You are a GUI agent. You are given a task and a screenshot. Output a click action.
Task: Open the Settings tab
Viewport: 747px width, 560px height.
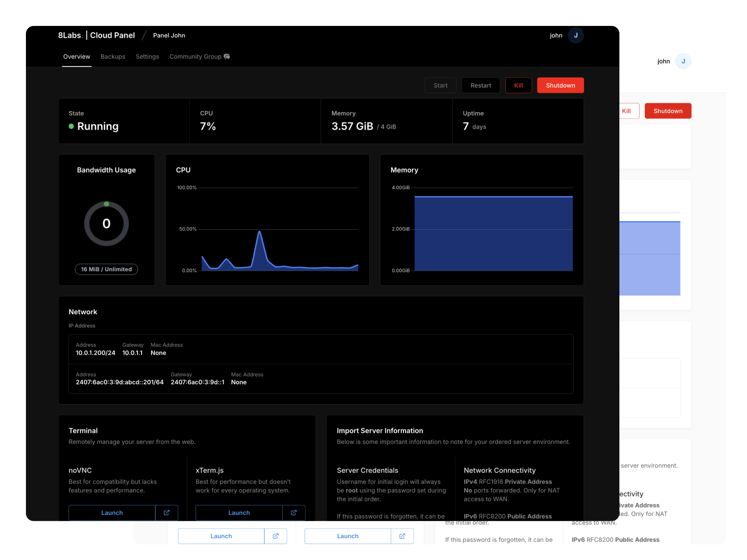(147, 57)
